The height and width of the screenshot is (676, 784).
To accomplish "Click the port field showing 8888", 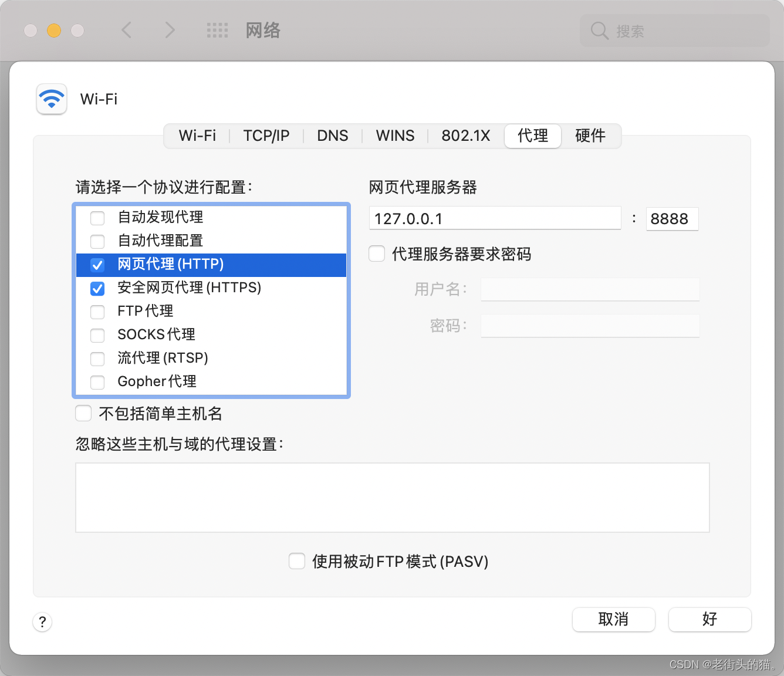I will 672,218.
